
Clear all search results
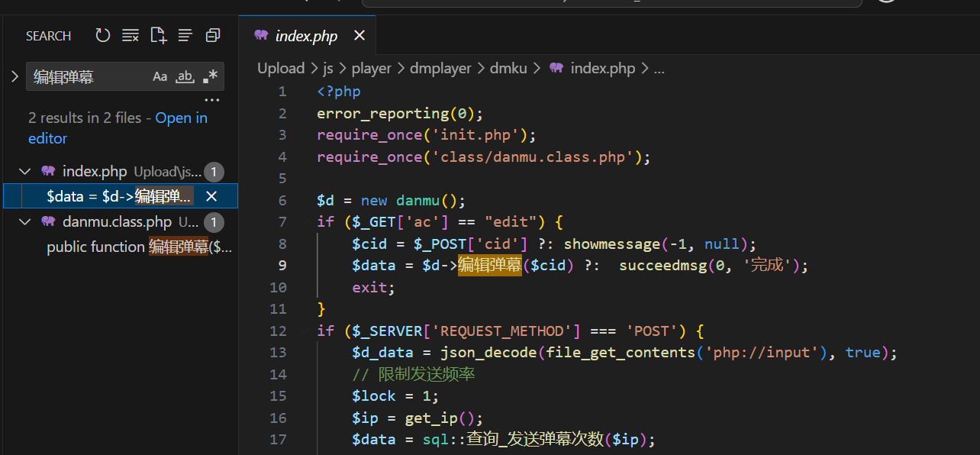coord(131,35)
